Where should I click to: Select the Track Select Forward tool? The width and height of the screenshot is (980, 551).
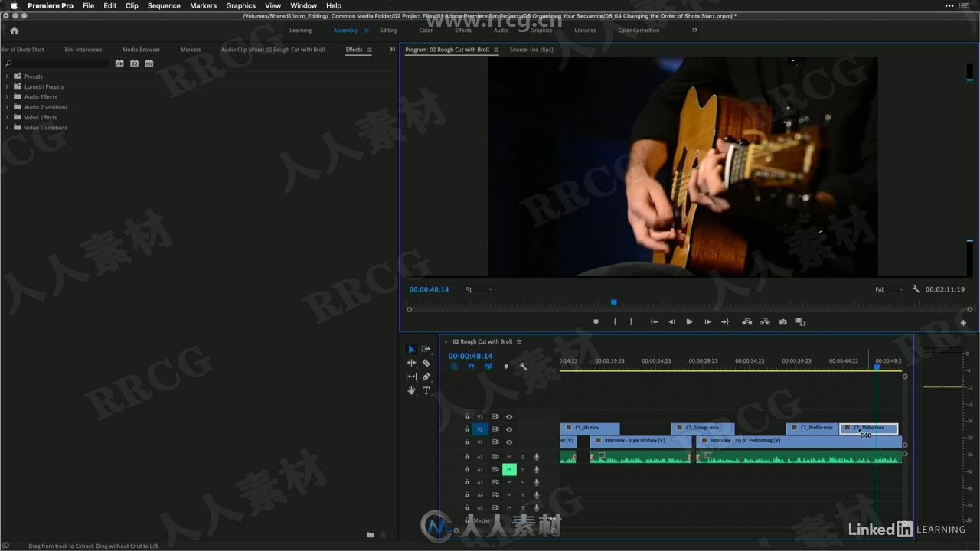426,349
